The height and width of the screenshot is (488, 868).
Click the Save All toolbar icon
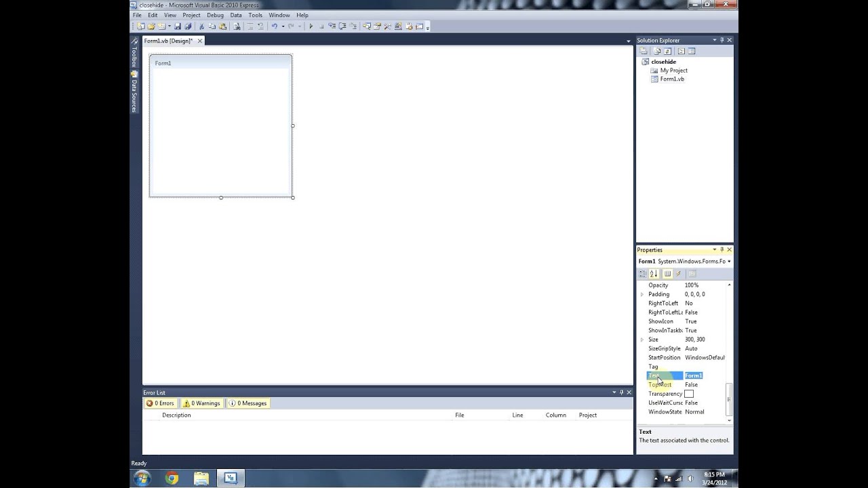pyautogui.click(x=188, y=26)
